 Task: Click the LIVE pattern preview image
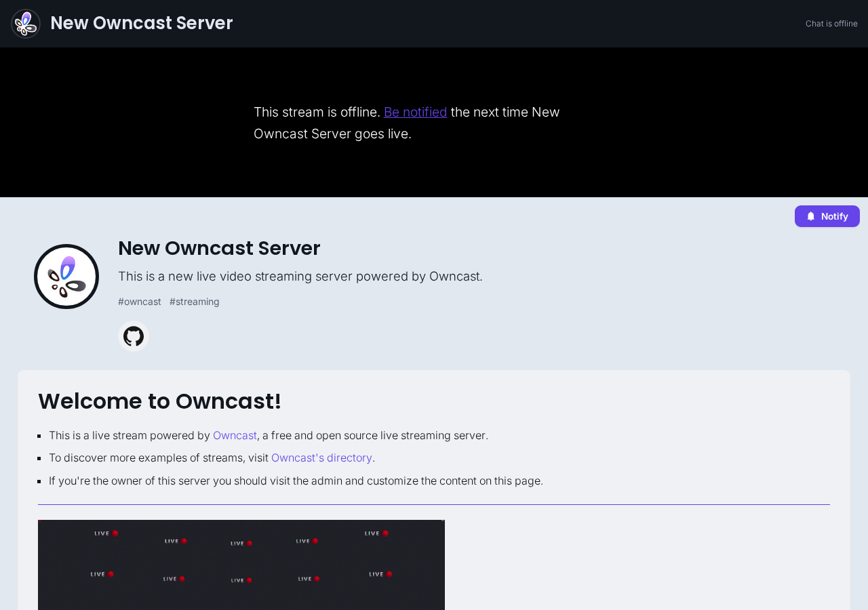[x=241, y=565]
